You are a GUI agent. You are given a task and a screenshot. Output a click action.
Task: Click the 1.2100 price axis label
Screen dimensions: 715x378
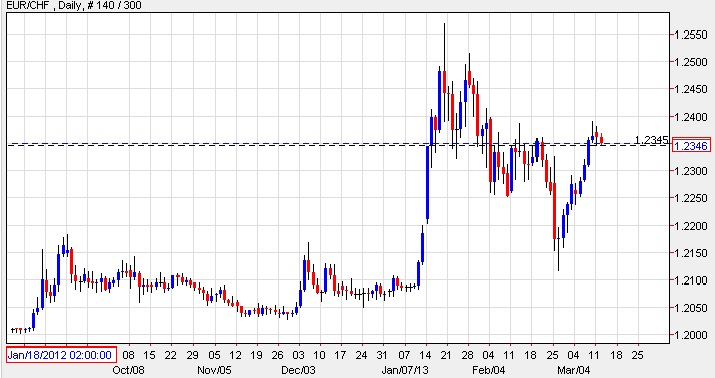[x=691, y=280]
